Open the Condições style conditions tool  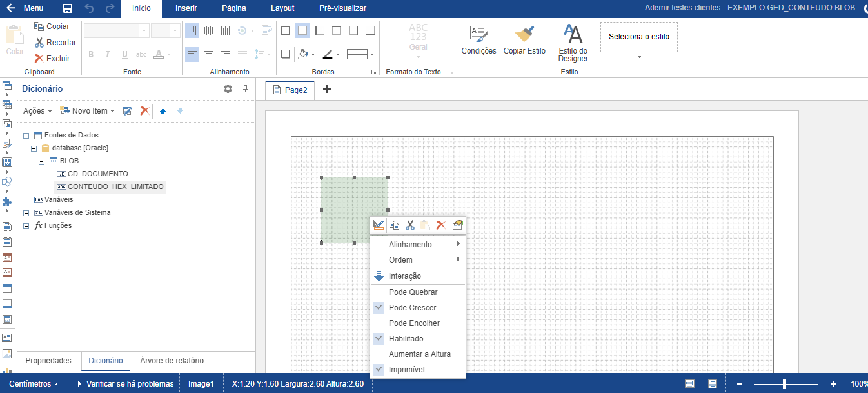478,40
